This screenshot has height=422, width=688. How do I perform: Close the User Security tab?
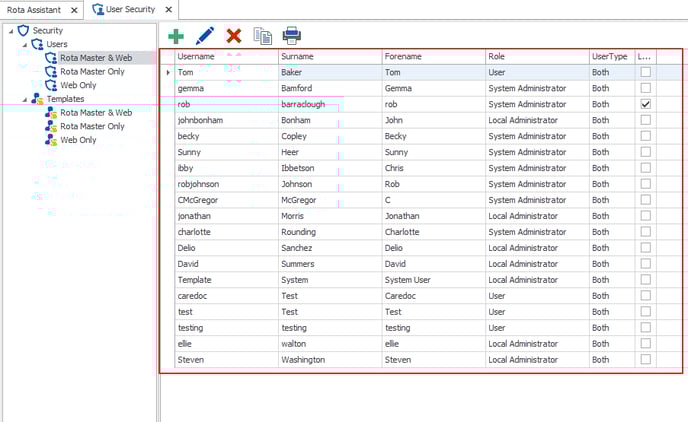click(168, 10)
